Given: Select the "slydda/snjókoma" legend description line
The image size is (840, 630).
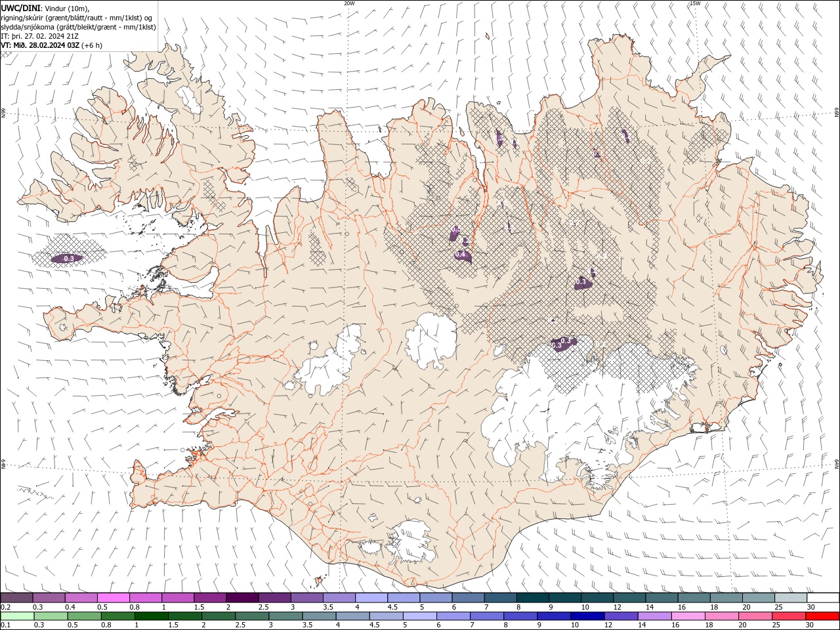Looking at the screenshot, I should [78, 27].
